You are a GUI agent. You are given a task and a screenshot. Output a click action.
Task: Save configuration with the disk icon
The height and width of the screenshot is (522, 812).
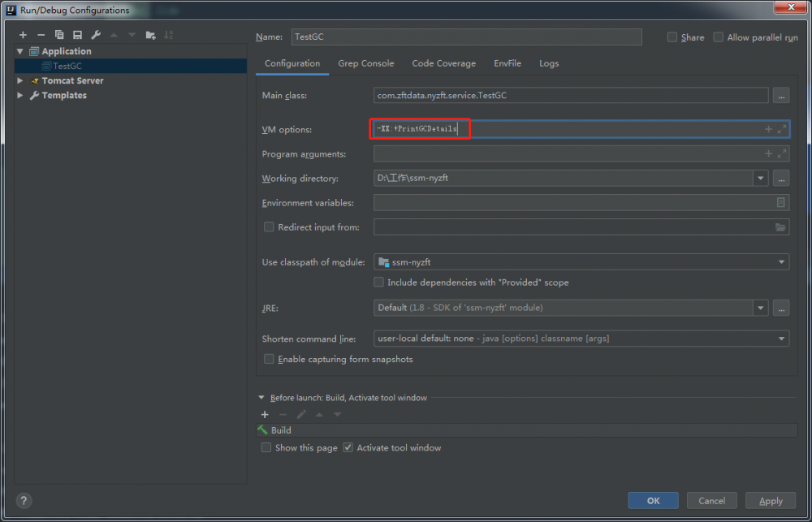point(77,35)
